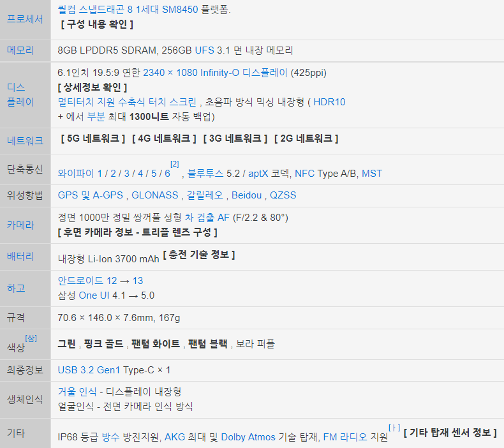Viewport: 504px width, 448px height.
Task: Open the 디스 플레이 row header link
Action: click(x=20, y=94)
